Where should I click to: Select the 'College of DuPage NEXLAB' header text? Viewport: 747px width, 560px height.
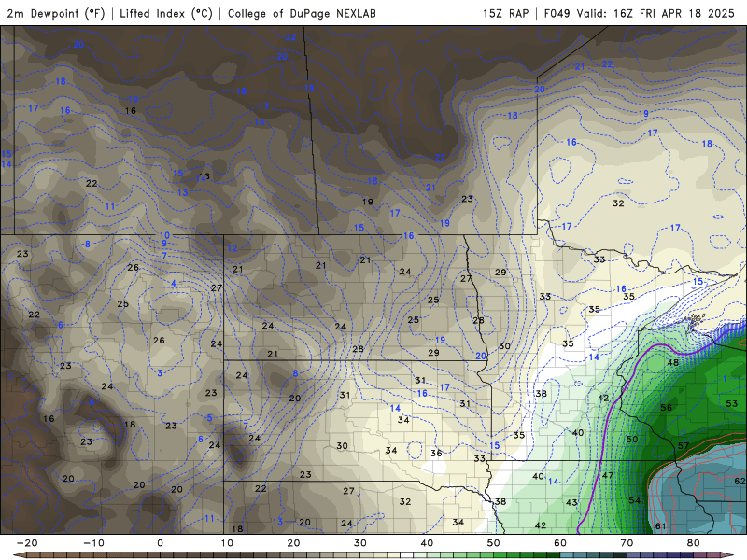coord(302,13)
